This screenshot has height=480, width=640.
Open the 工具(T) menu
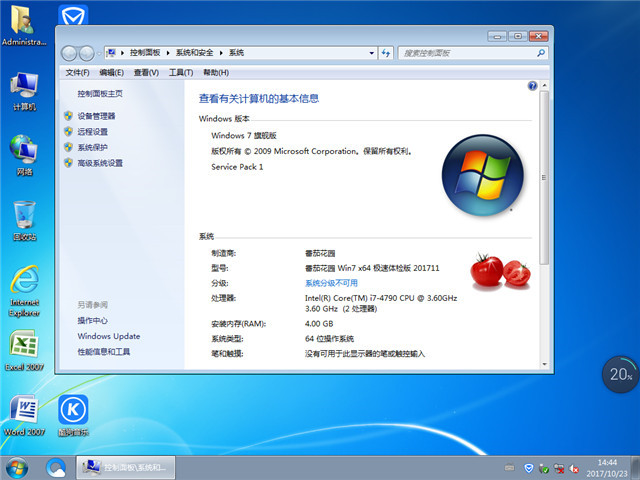point(181,73)
